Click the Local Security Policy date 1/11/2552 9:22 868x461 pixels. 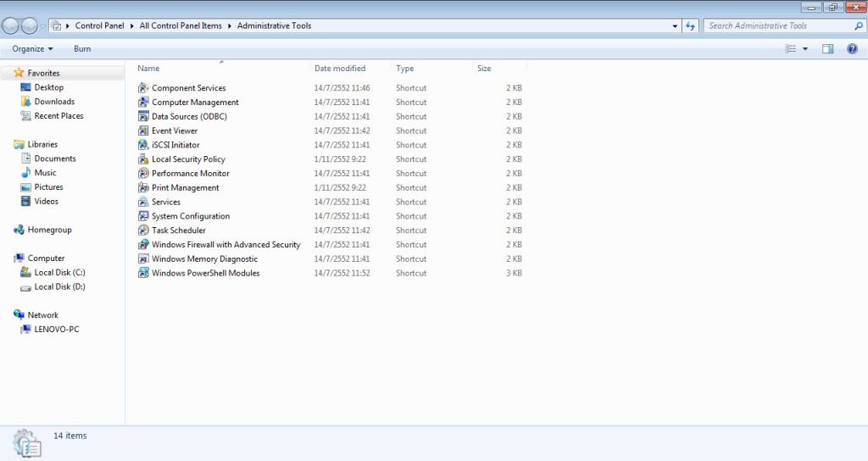(340, 159)
